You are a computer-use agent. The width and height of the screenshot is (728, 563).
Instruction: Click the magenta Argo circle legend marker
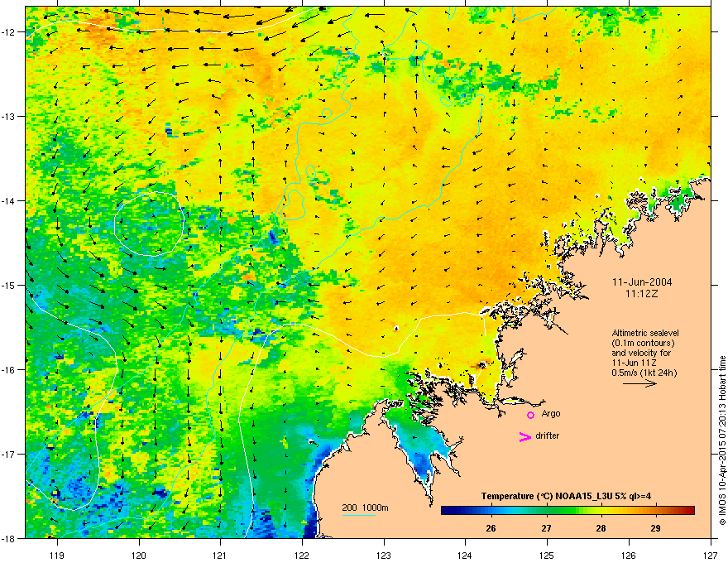tap(530, 415)
